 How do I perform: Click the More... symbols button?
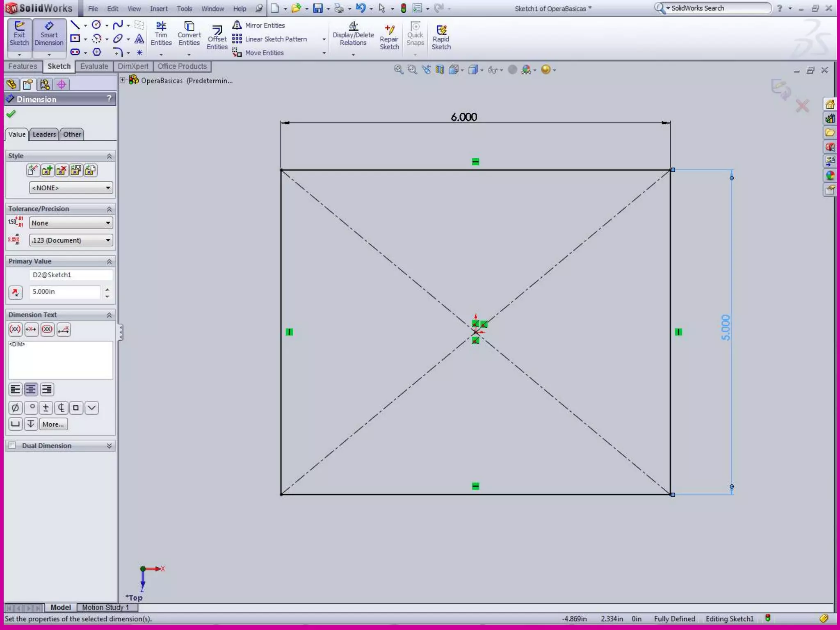tap(53, 424)
